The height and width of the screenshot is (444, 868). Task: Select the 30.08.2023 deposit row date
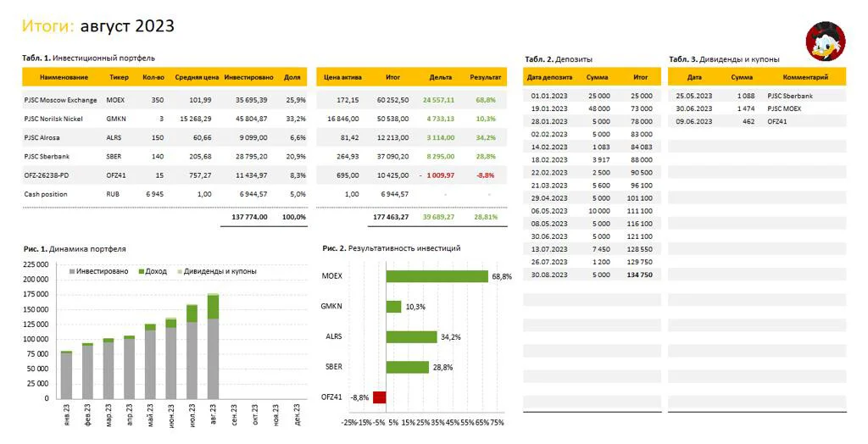pos(549,275)
